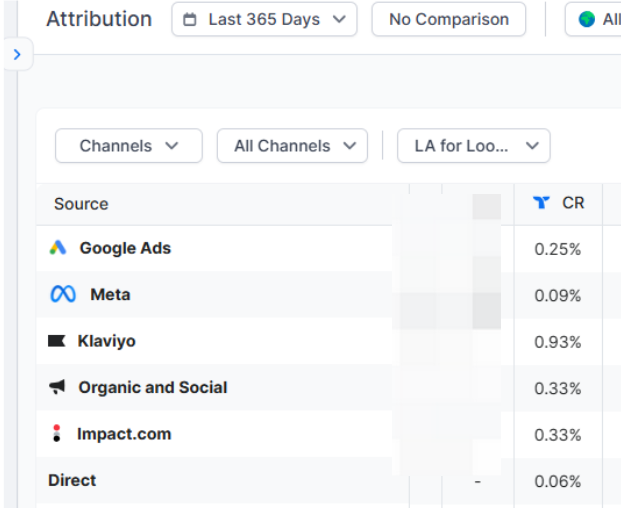The image size is (621, 508).
Task: Select Organic and Social CR value 0.33%
Action: [558, 388]
